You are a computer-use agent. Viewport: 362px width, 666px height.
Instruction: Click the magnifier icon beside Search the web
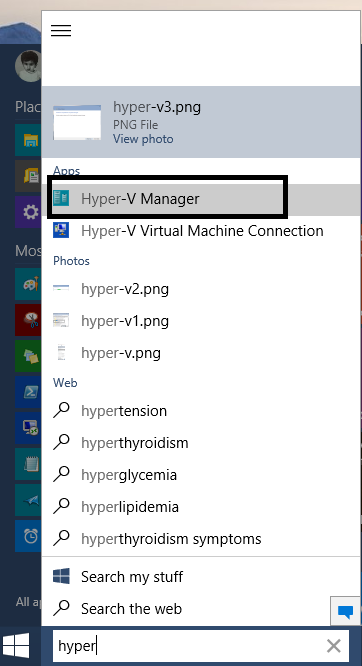point(61,608)
